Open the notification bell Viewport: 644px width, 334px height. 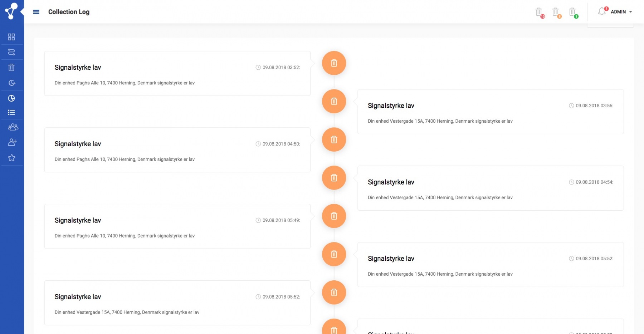(602, 11)
